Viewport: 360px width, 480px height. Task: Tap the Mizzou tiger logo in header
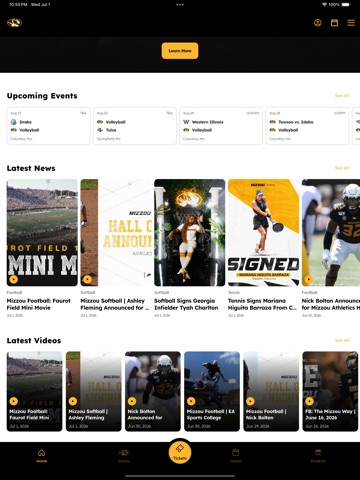[x=14, y=23]
